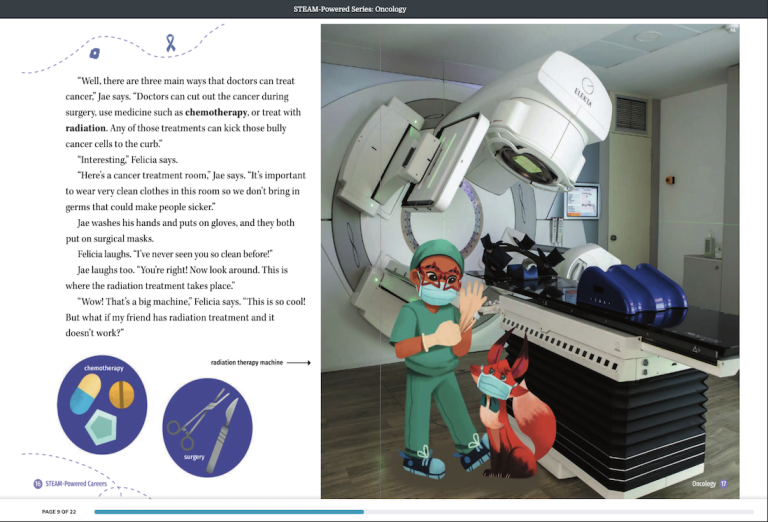The width and height of the screenshot is (768, 522).
Task: Click the page 17 number badge
Action: tap(723, 484)
